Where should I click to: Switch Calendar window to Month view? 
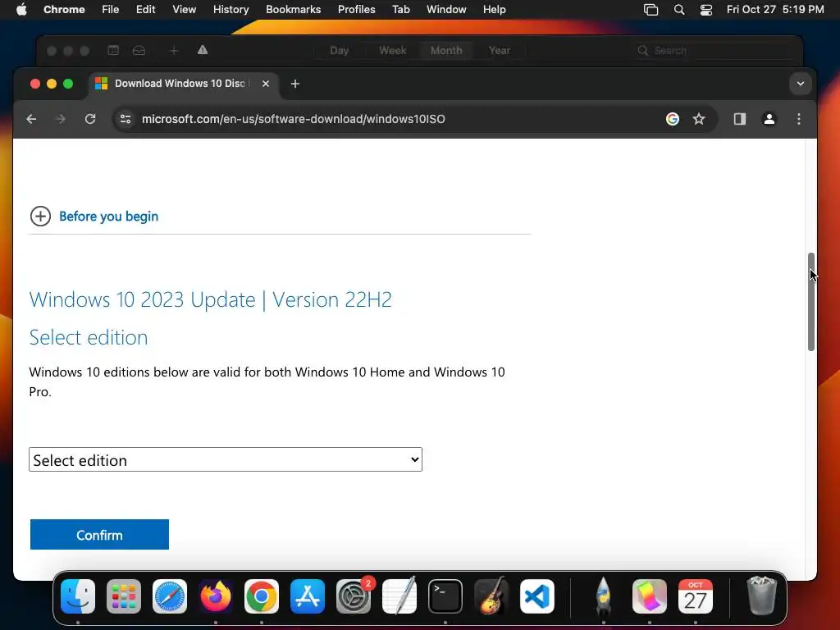click(446, 50)
